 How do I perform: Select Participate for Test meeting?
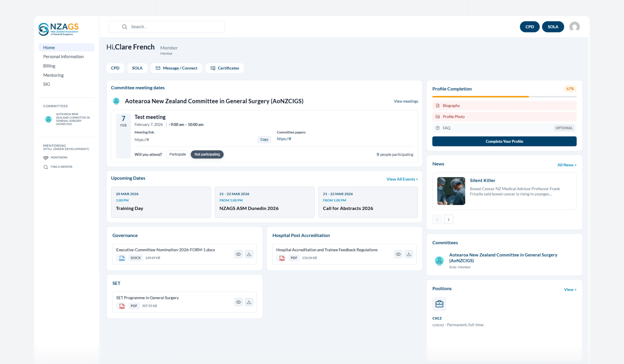178,154
